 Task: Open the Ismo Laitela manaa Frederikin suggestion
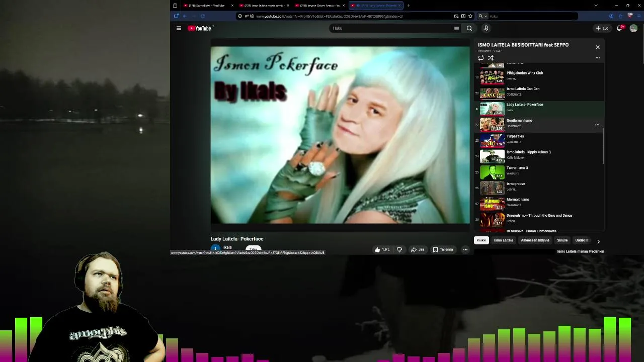[x=580, y=251]
